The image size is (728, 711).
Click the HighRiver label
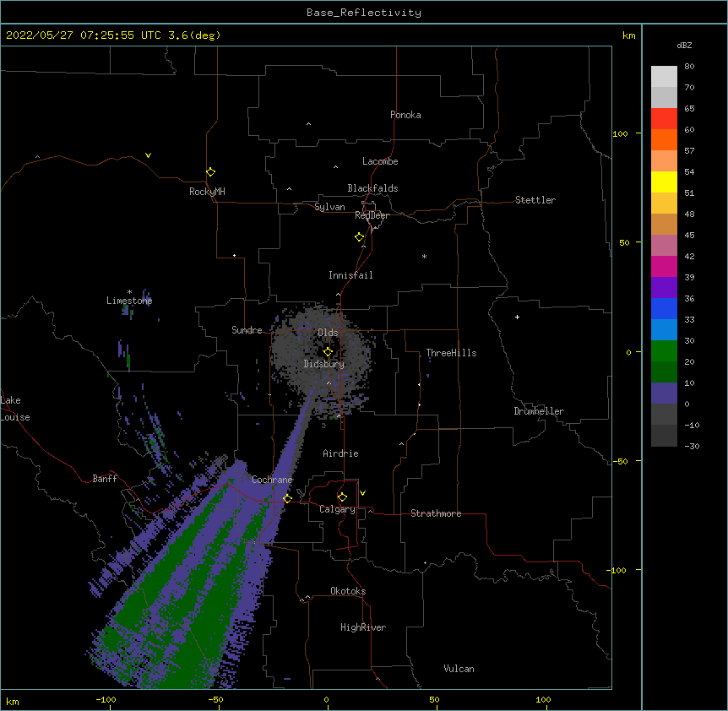(363, 627)
